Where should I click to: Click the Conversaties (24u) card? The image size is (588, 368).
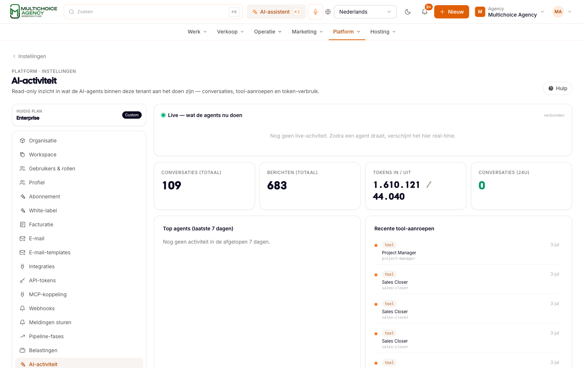pos(521,186)
